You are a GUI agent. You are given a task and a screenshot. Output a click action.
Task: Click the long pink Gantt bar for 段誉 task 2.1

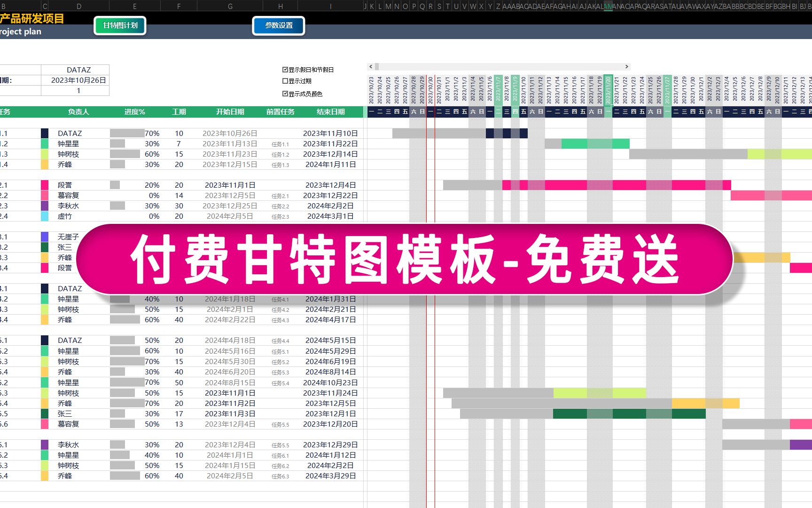[617, 185]
